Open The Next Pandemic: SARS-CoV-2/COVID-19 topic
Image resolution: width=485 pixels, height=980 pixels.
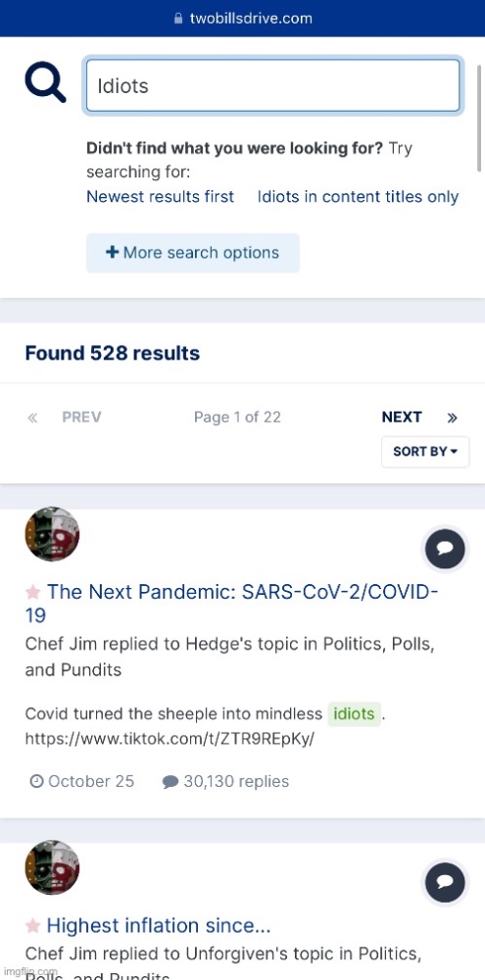click(x=232, y=603)
